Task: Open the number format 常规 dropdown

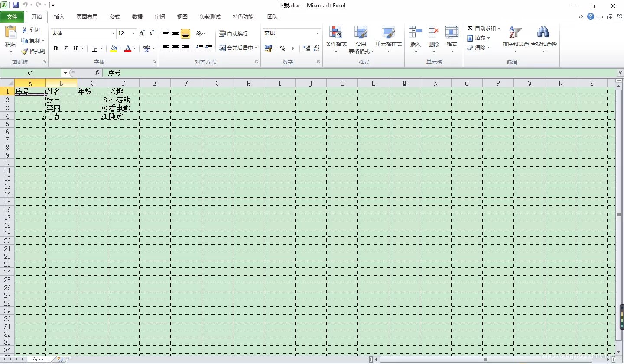Action: (318, 34)
